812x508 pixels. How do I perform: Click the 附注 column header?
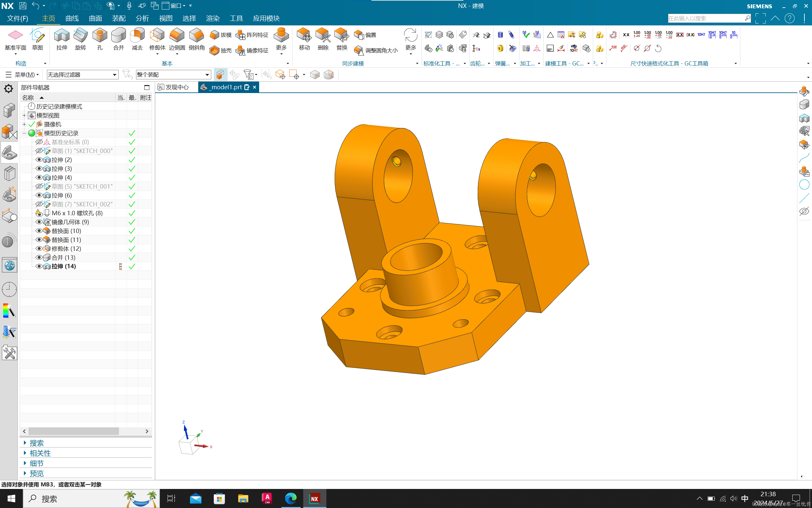tap(146, 97)
